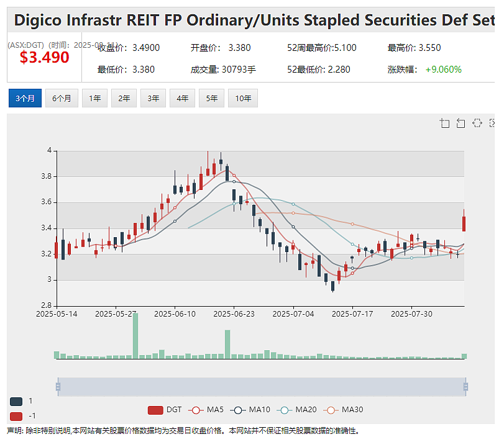The height and width of the screenshot is (442, 504).
Task: Click the zoom back toolbox icon
Action: coord(461,124)
